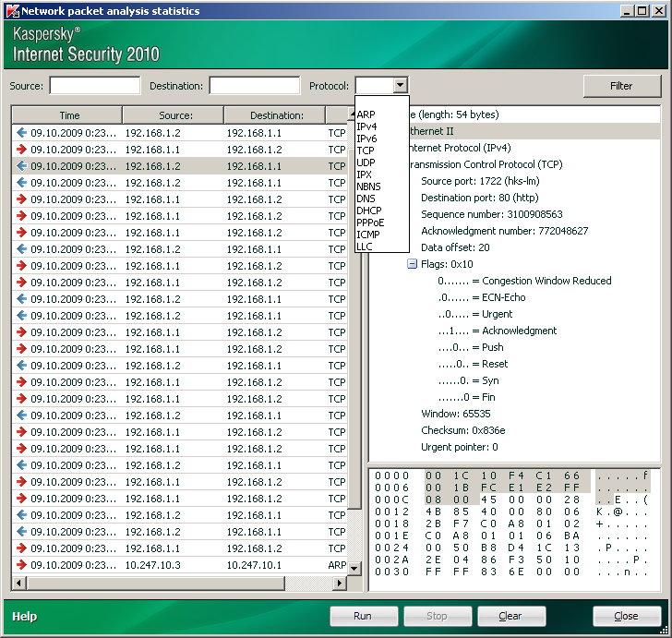Select 'Destination port: 80 (http)' line
This screenshot has width=672, height=638.
(x=480, y=198)
